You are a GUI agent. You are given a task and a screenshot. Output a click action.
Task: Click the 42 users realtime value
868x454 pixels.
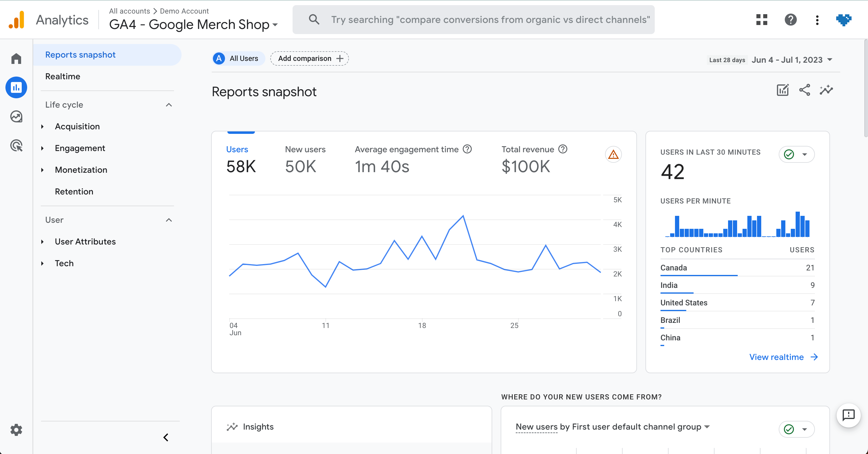click(x=673, y=172)
